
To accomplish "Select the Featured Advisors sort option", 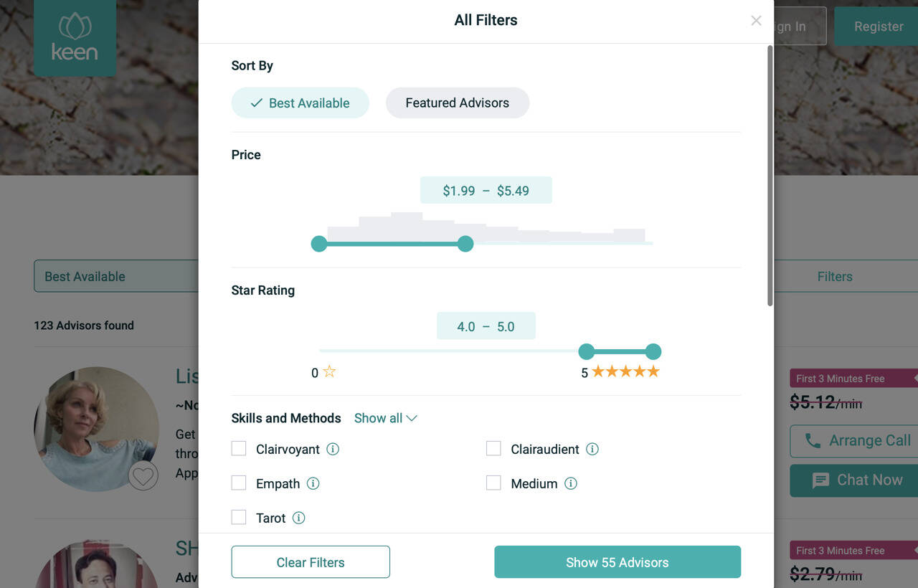I will (458, 103).
